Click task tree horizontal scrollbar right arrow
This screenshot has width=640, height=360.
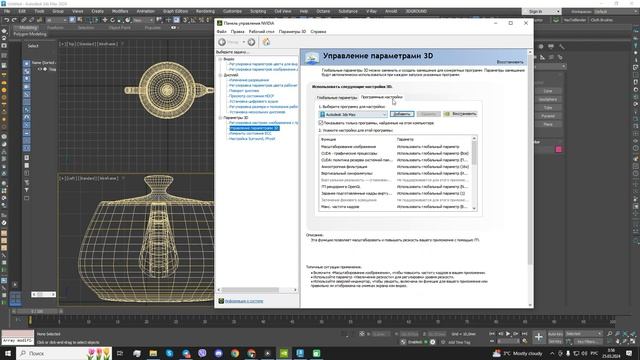[x=296, y=290]
